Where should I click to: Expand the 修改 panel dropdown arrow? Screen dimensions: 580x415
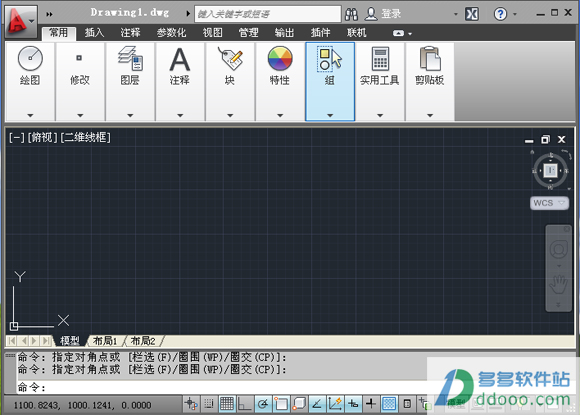point(80,115)
